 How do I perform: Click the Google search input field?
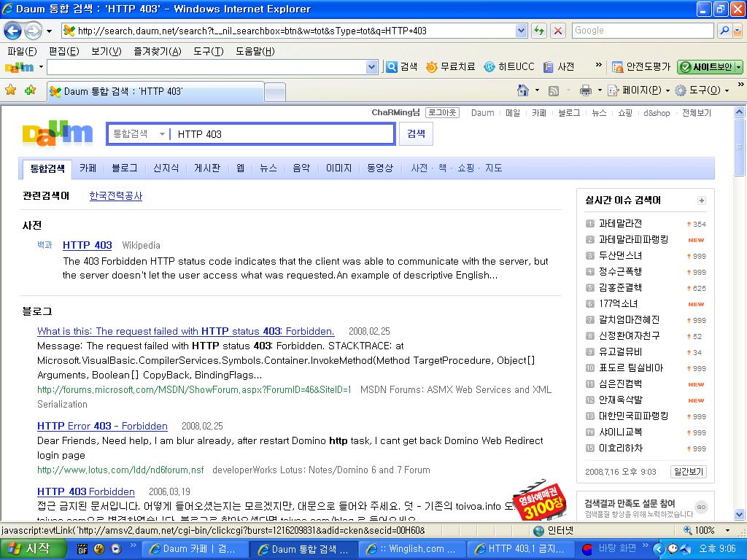pyautogui.click(x=643, y=31)
